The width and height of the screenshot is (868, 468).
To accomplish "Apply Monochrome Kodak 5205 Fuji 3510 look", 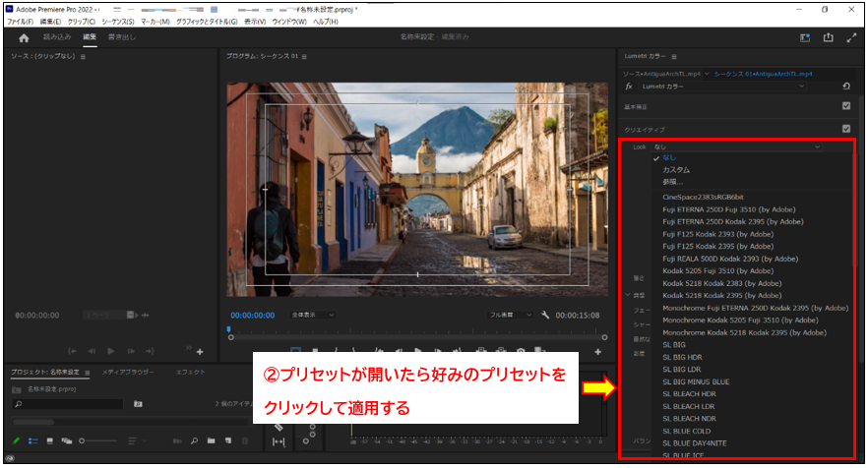I will point(740,321).
